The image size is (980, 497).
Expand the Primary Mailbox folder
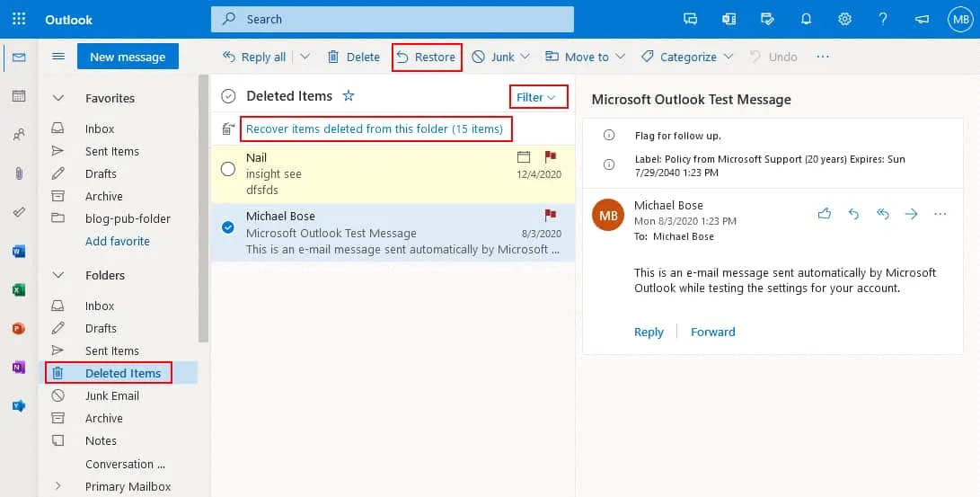coord(58,486)
